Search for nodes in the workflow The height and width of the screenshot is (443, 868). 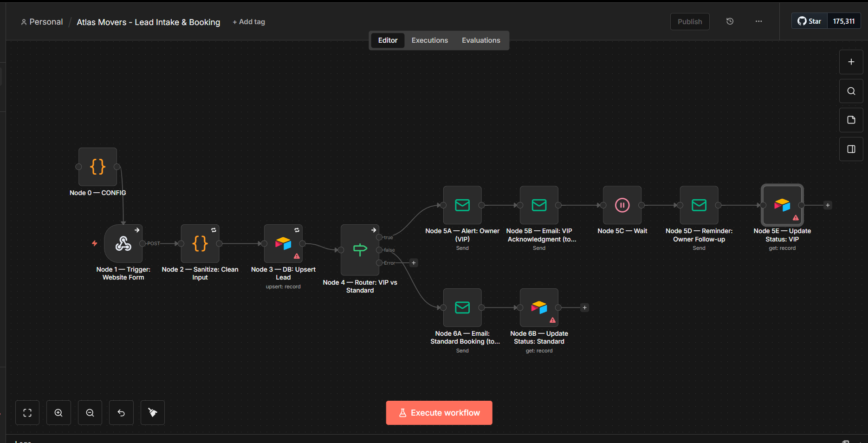(x=851, y=91)
